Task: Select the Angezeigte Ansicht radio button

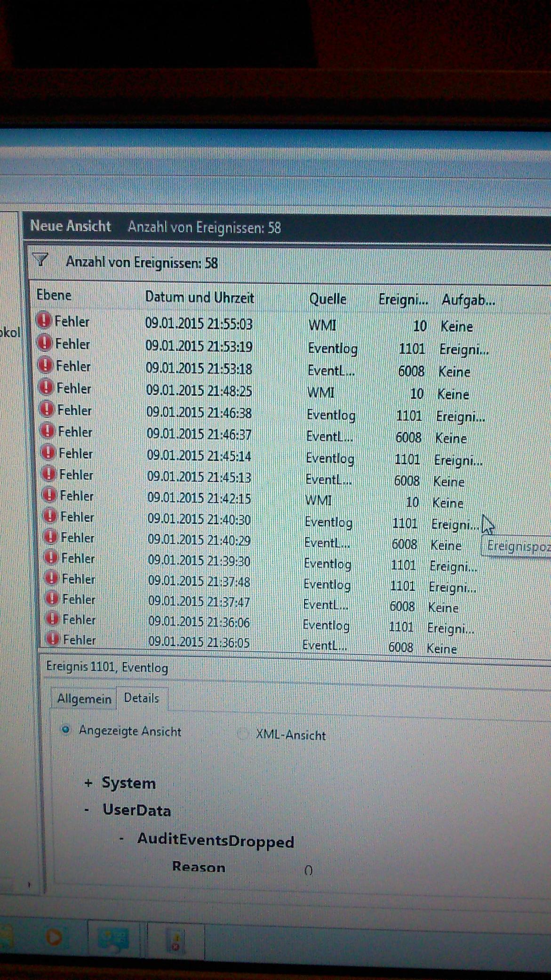Action: pyautogui.click(x=66, y=730)
